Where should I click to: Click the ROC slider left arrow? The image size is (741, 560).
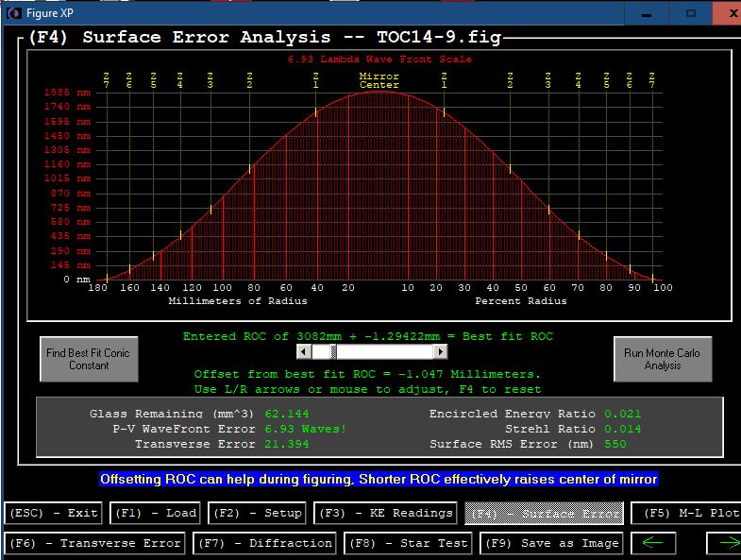coord(303,351)
